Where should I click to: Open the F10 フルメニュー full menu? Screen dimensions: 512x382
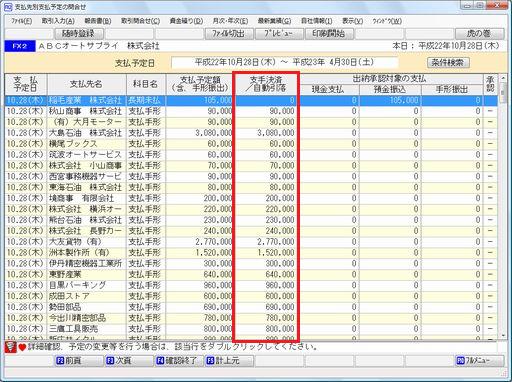pos(479,360)
